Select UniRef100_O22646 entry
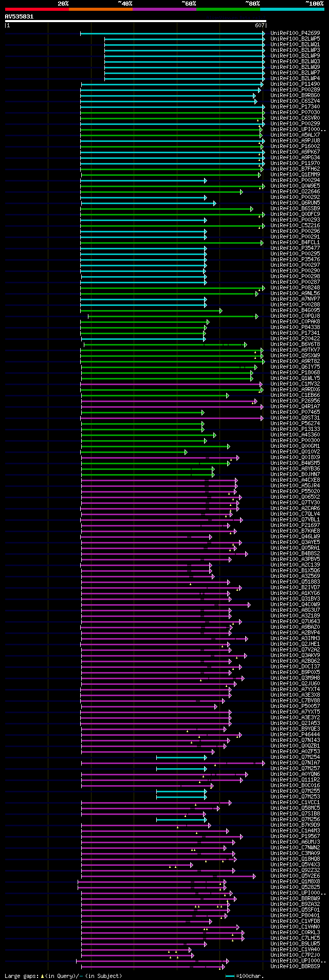Screen dimensions: 329x980 pos(295,191)
